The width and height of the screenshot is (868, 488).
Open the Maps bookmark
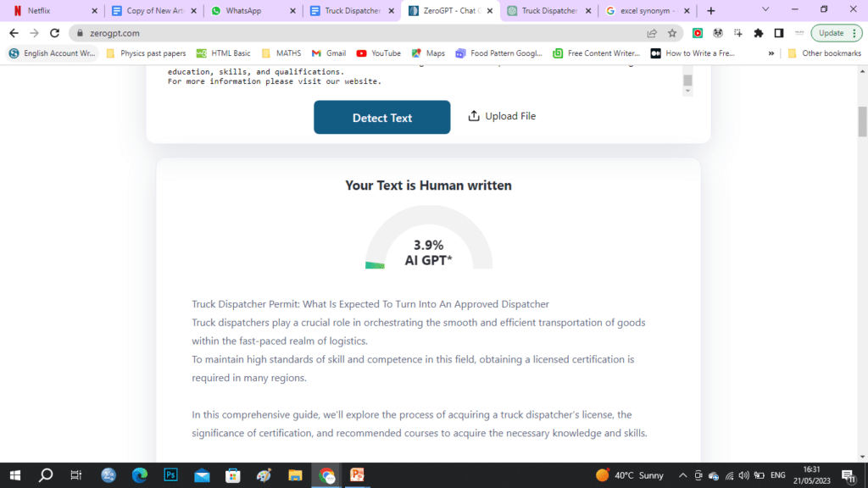(x=428, y=53)
